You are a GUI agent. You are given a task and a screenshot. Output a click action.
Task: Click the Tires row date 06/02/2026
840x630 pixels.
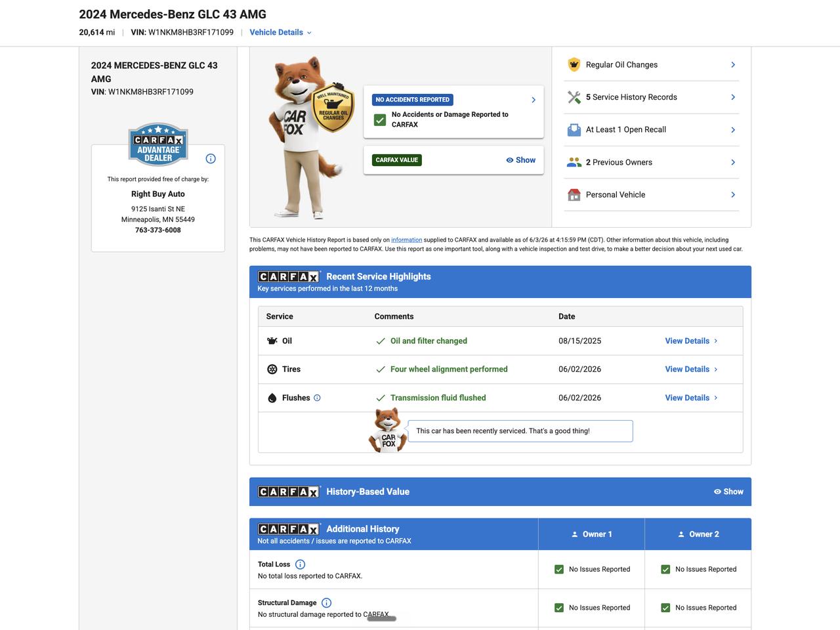click(x=580, y=369)
